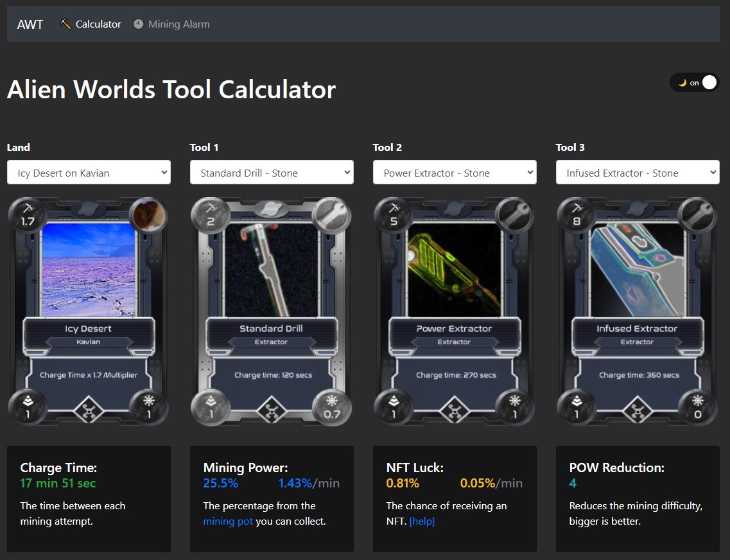
Task: Click the Infused Extractor name on the card
Action: pos(637,329)
